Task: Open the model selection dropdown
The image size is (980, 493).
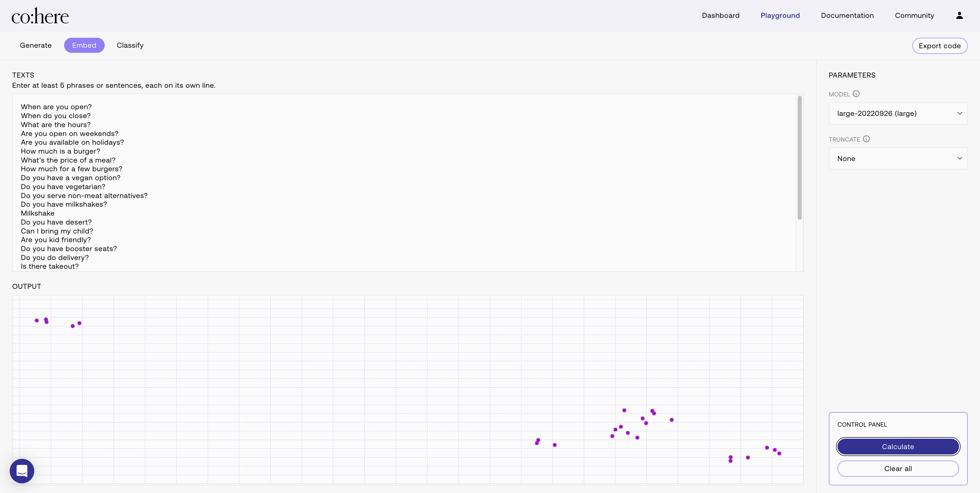Action: click(898, 113)
